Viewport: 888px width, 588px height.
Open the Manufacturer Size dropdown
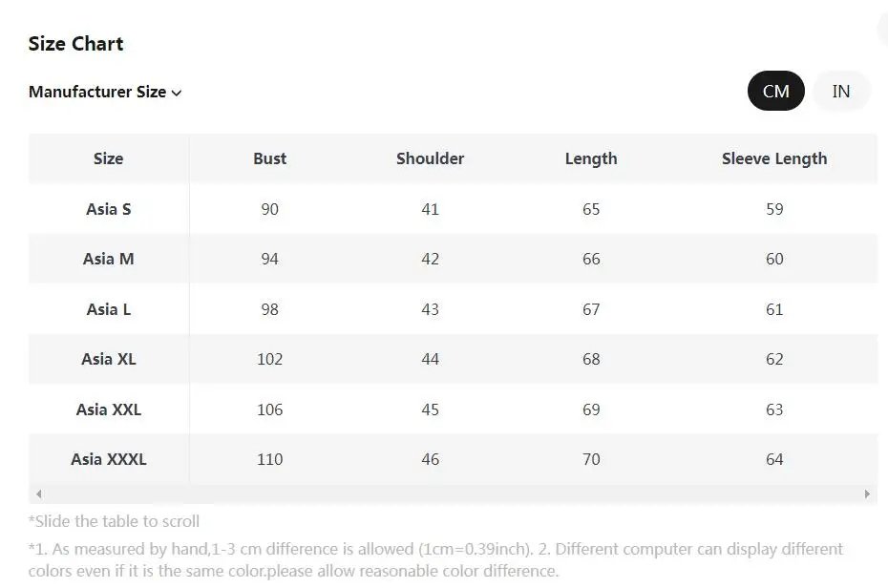(x=105, y=93)
